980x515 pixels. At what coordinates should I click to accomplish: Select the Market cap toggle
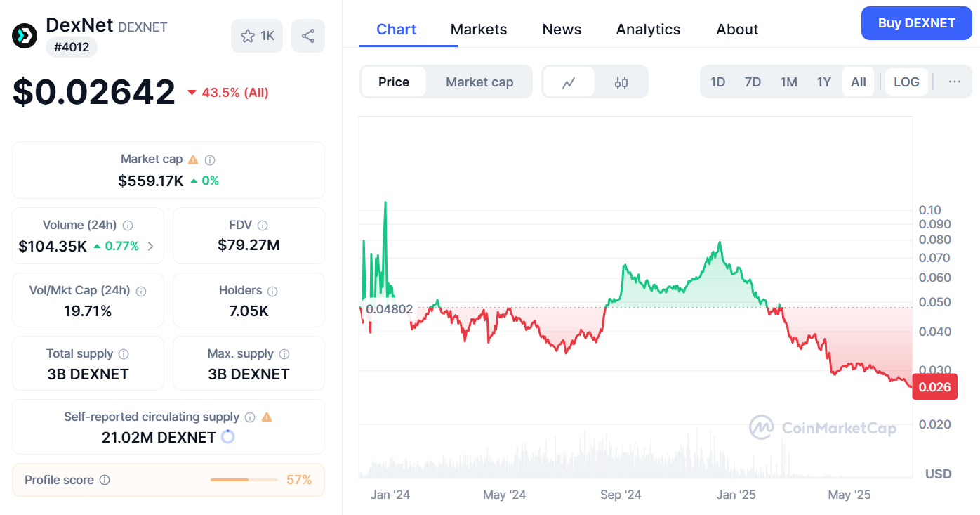(x=479, y=82)
